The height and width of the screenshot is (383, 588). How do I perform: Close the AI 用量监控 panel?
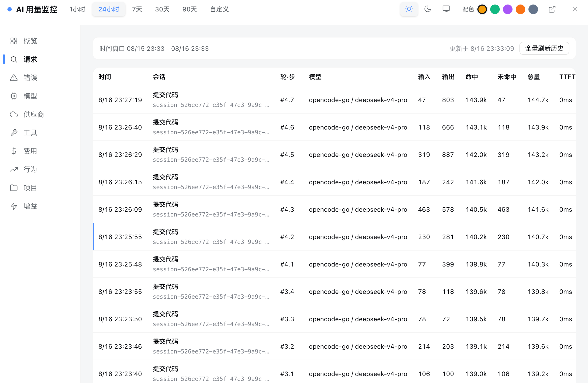tap(575, 9)
